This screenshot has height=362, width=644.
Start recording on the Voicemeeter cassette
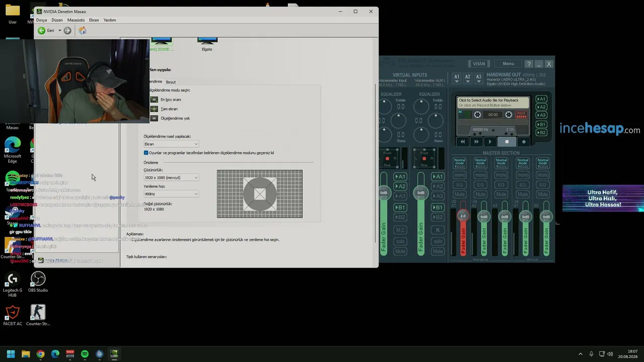point(524,142)
